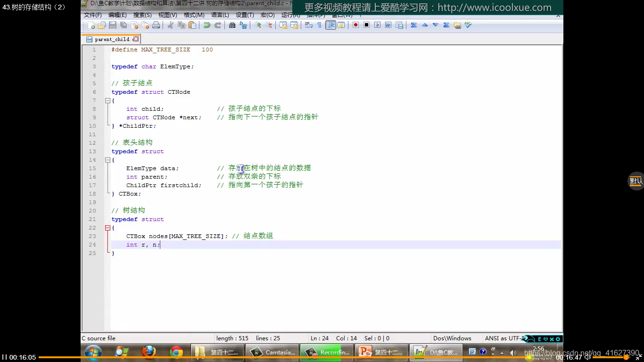Switch to the Notepad++ D:\鱼C教 taskbar button
The height and width of the screenshot is (362, 644).
(x=437, y=352)
